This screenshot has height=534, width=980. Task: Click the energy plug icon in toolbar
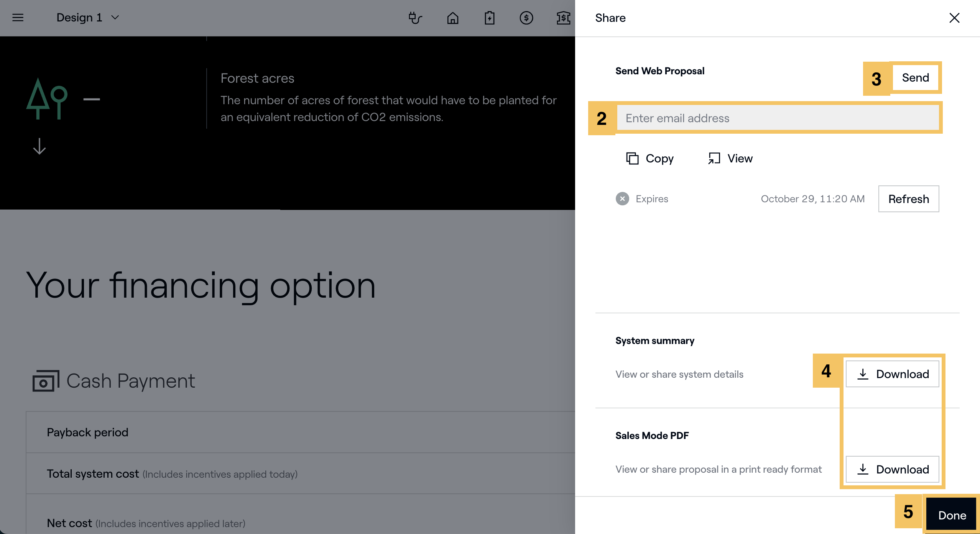(x=415, y=18)
